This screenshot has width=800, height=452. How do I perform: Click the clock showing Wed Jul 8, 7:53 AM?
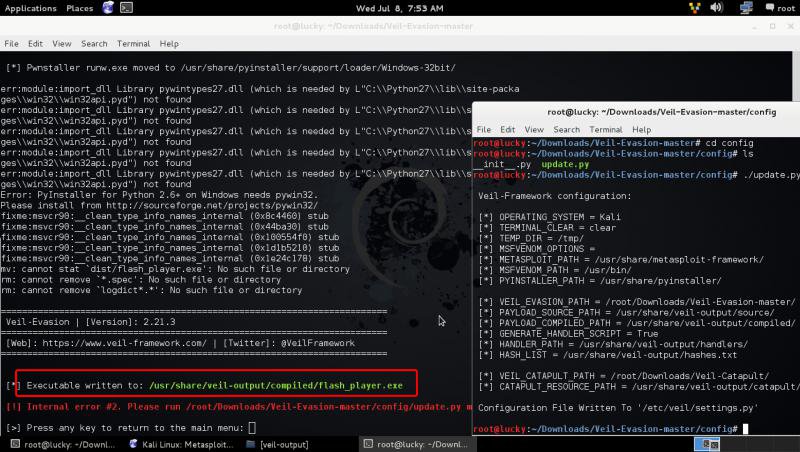tap(399, 8)
